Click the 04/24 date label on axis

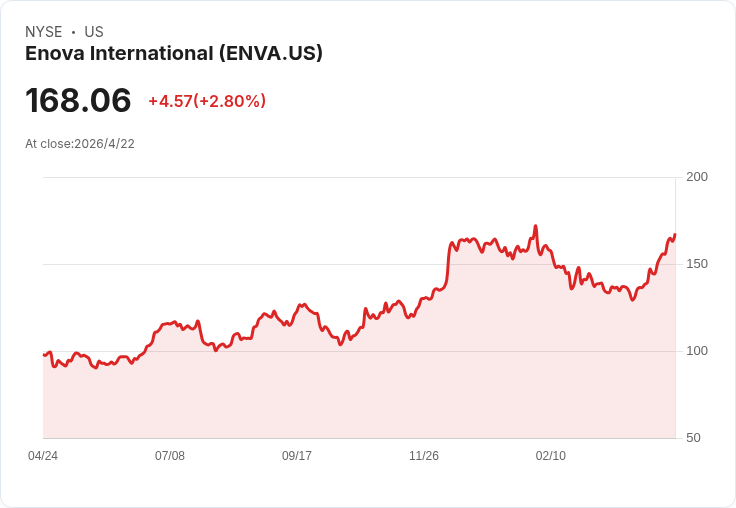[x=43, y=456]
